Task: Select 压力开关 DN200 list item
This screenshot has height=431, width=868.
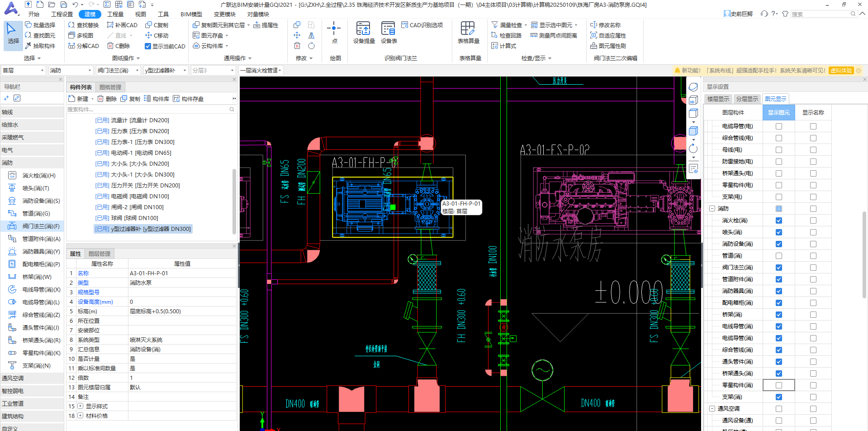Action: [138, 185]
